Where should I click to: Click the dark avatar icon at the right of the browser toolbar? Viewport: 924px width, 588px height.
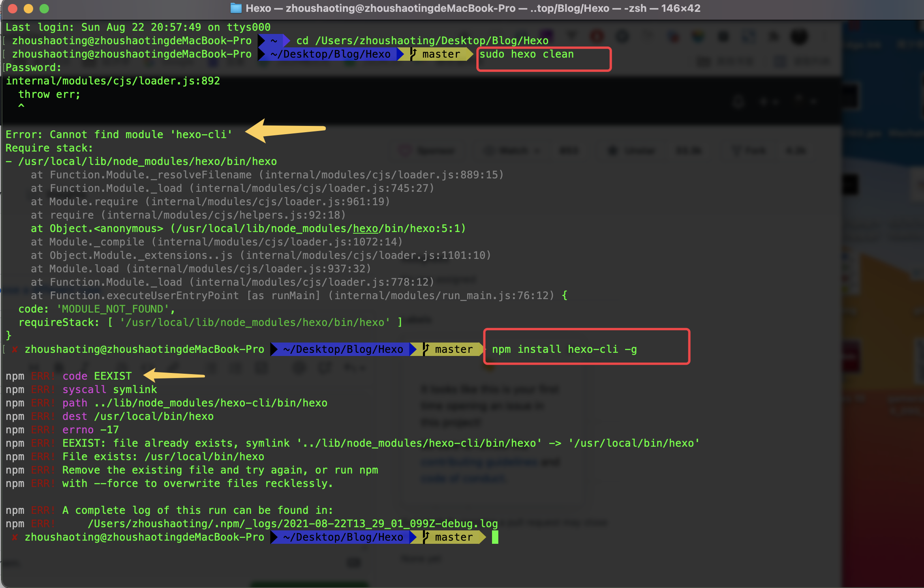(x=798, y=36)
